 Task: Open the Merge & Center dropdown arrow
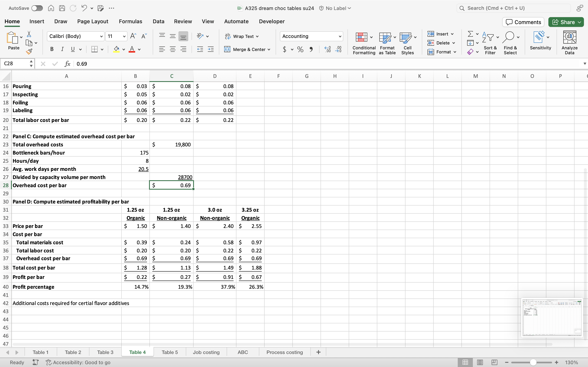coord(269,50)
